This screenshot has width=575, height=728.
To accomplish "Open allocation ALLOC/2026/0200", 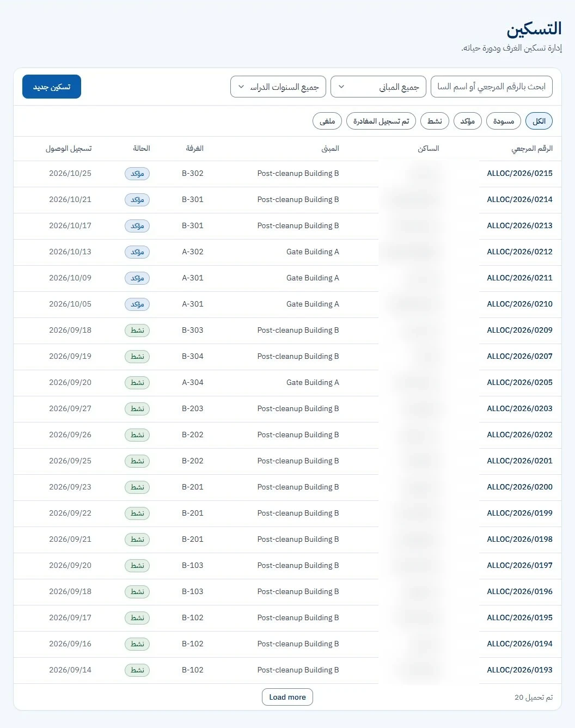I will (x=519, y=487).
